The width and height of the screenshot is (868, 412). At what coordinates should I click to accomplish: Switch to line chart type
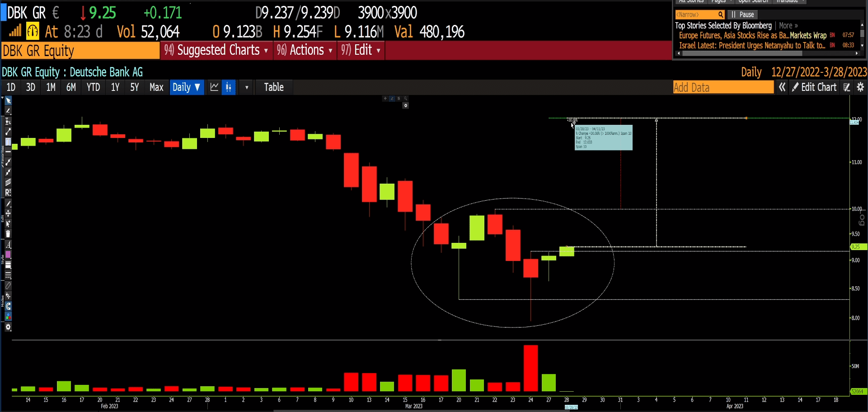pyautogui.click(x=214, y=87)
